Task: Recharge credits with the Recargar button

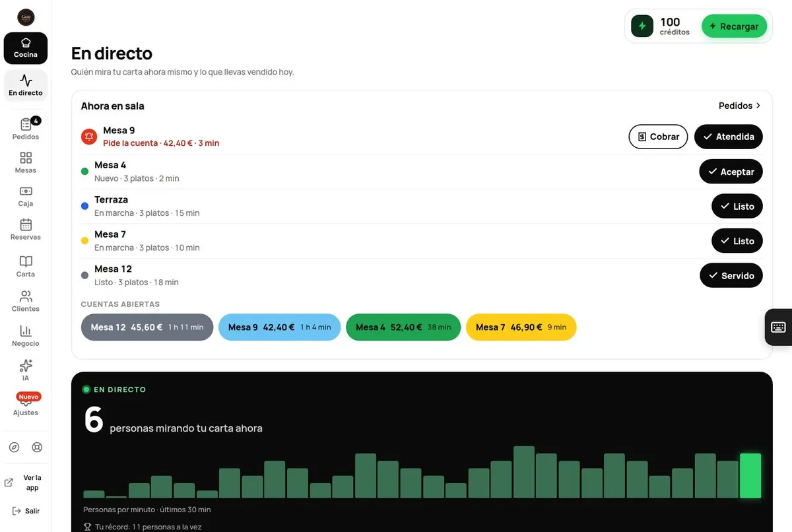Action: [x=734, y=26]
